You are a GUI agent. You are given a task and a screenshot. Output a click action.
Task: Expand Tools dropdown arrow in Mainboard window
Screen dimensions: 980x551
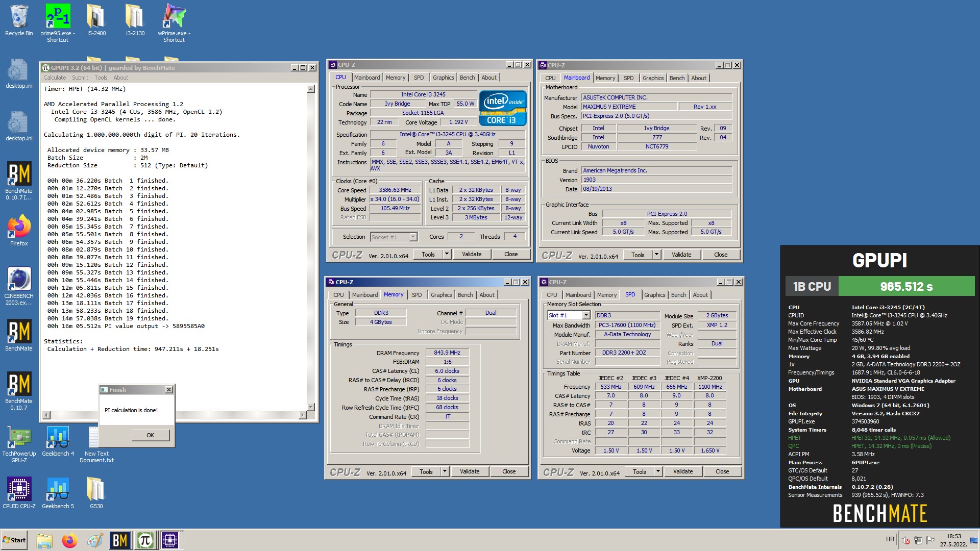656,255
